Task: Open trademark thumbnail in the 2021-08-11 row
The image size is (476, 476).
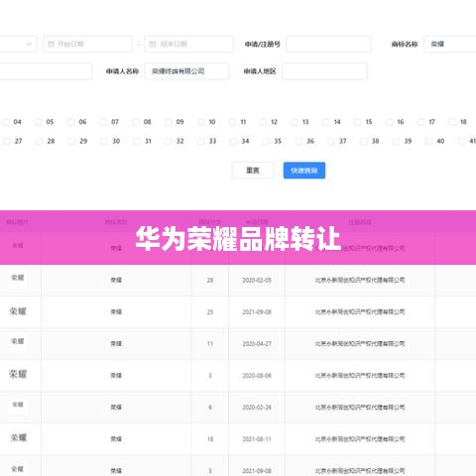Action: 18,437
